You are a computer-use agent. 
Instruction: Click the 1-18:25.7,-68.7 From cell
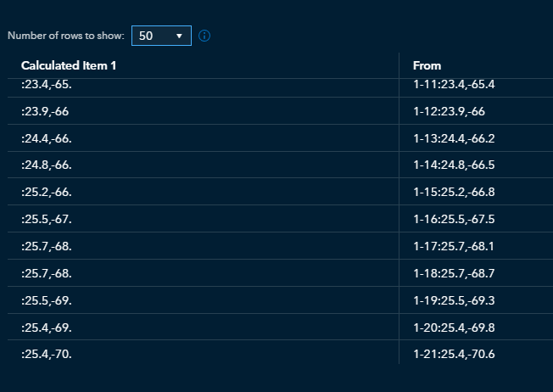click(454, 273)
